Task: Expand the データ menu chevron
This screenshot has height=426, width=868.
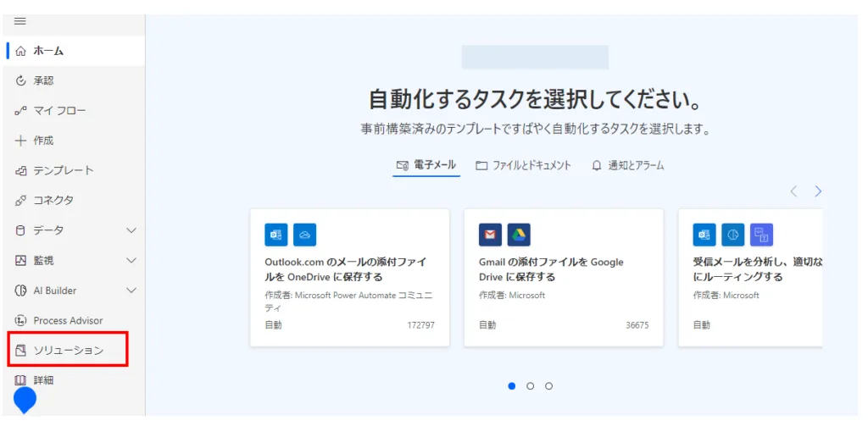Action: tap(131, 230)
